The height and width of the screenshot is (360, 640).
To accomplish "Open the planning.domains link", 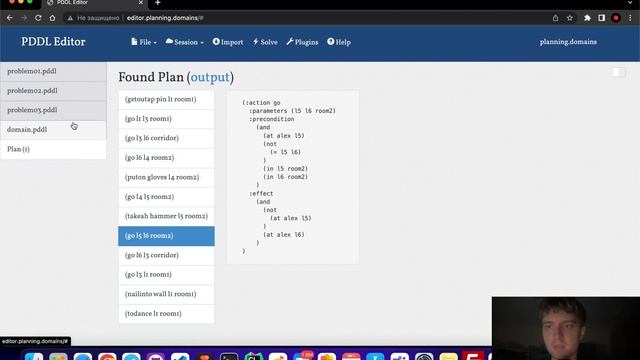I will [x=568, y=42].
